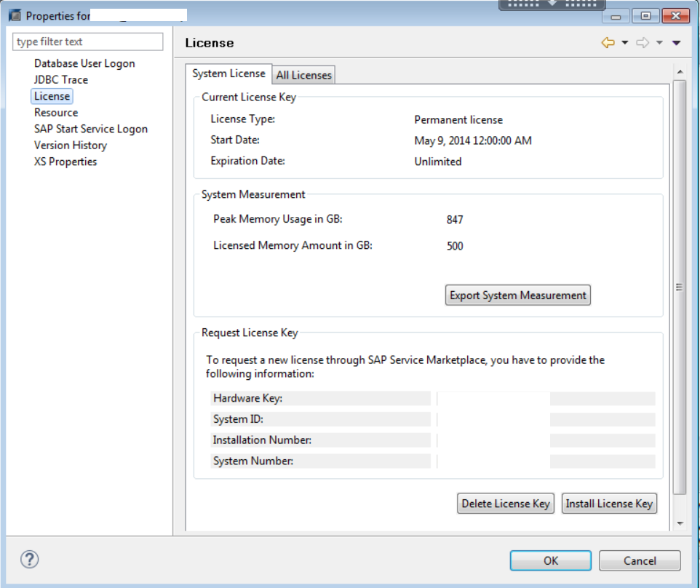This screenshot has width=700, height=588.
Task: Focus the type filter text field
Action: [87, 41]
